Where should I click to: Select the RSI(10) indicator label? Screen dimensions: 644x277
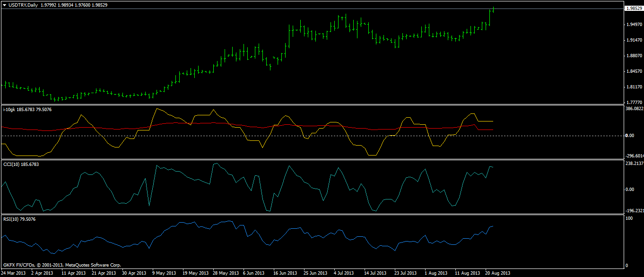(19, 219)
